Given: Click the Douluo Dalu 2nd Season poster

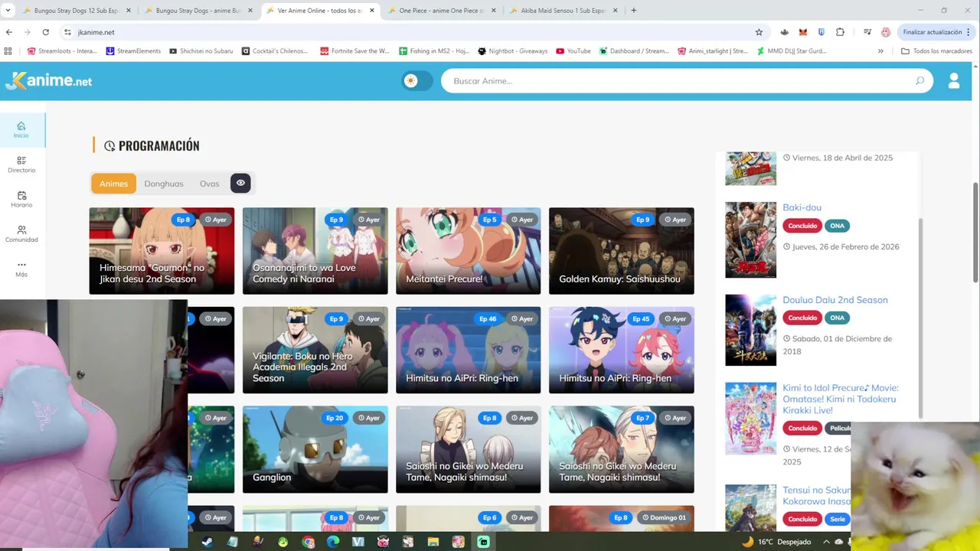Looking at the screenshot, I should (750, 330).
